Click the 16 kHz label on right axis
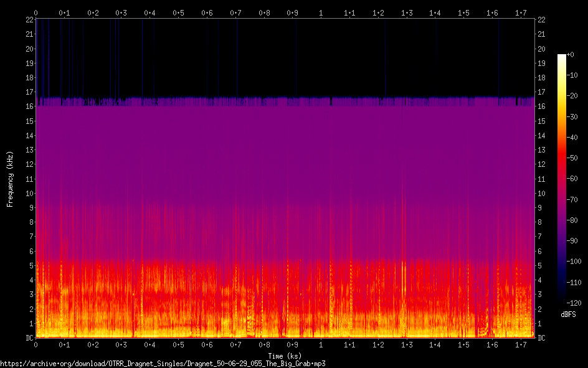 pos(541,106)
